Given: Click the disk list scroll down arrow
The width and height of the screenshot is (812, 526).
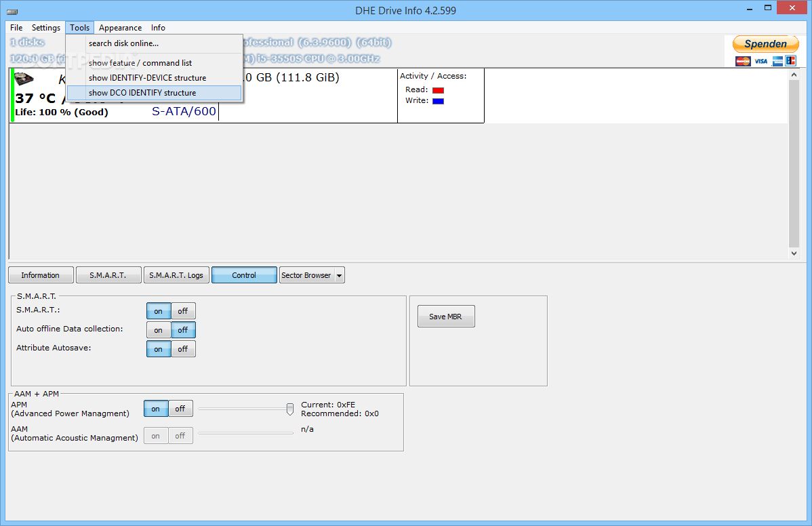Looking at the screenshot, I should coord(794,253).
